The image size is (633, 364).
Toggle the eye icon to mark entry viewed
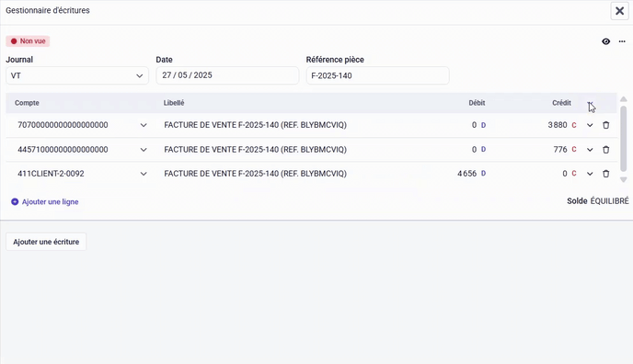(x=605, y=41)
